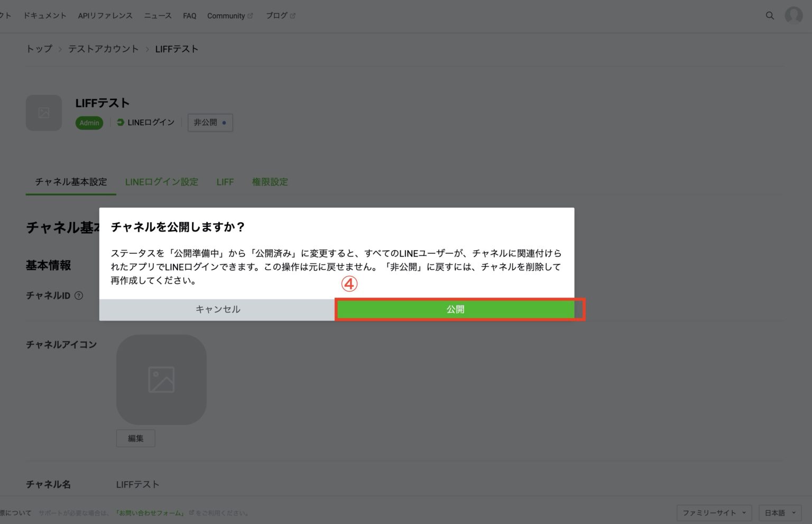
Task: Click the チャネルアイコン label
Action: [x=61, y=345]
